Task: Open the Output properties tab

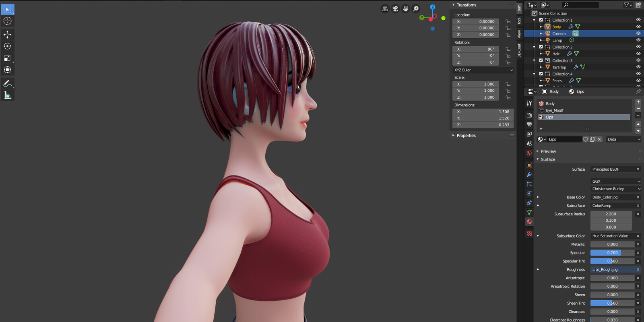Action: pos(529,125)
